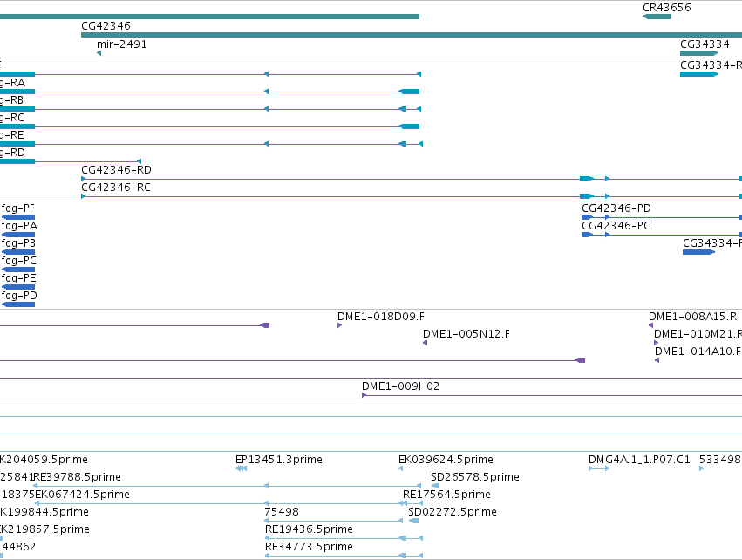The height and width of the screenshot is (560, 742).
Task: Select the EK039624.5prime marker
Action: (401, 468)
